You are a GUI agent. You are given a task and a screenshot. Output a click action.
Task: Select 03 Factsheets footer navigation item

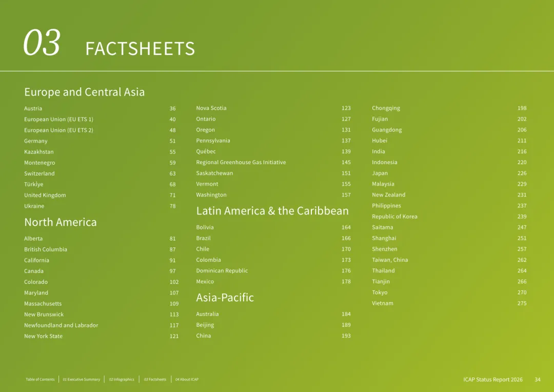155,379
